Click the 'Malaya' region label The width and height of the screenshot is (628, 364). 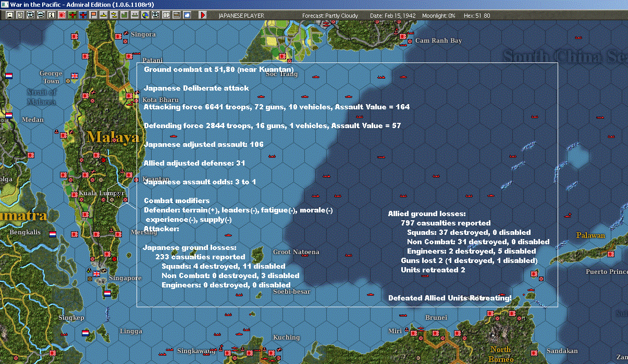(x=113, y=137)
